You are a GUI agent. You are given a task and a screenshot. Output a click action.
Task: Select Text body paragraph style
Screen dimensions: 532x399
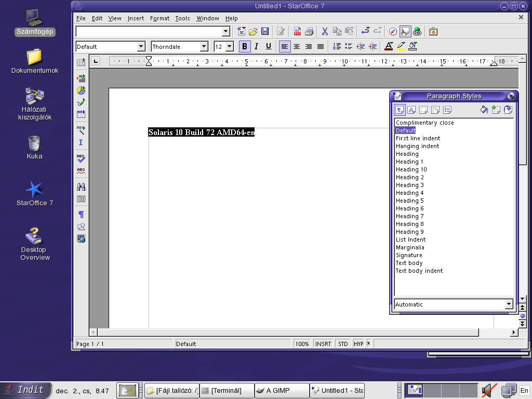tap(409, 263)
